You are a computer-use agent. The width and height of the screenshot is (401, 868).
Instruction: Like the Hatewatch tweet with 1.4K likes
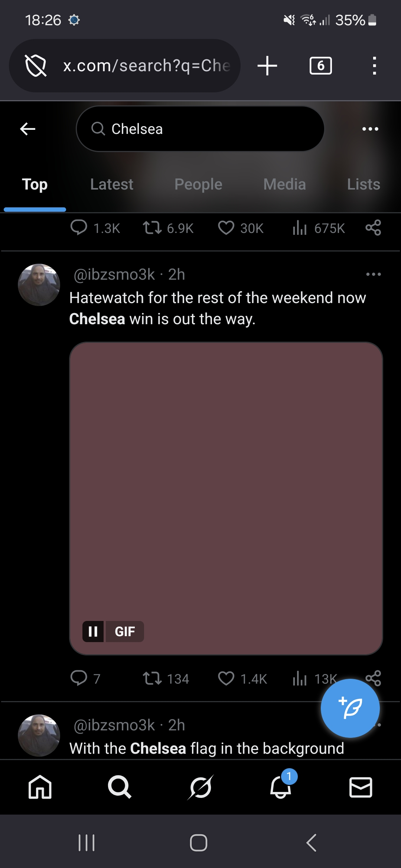tap(226, 678)
